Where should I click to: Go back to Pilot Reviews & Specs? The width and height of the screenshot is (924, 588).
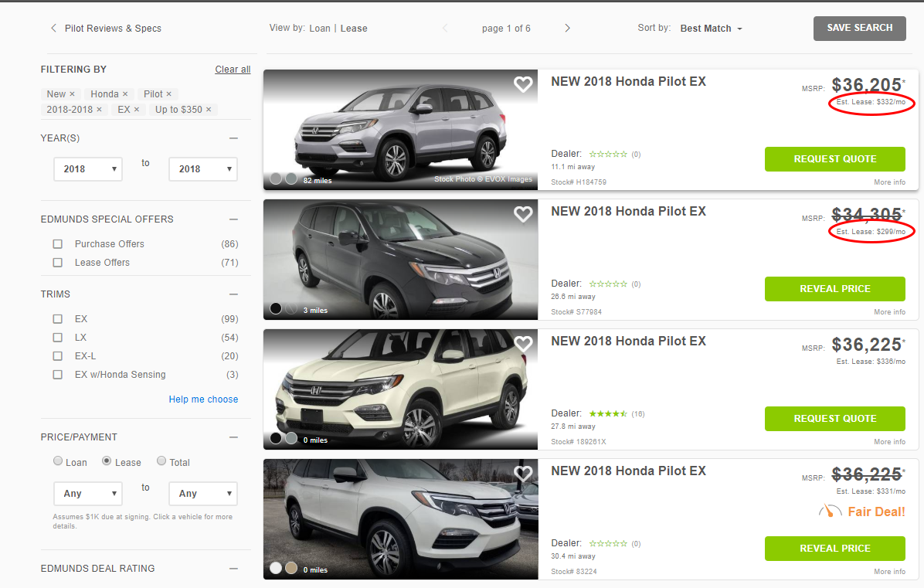[x=106, y=29]
